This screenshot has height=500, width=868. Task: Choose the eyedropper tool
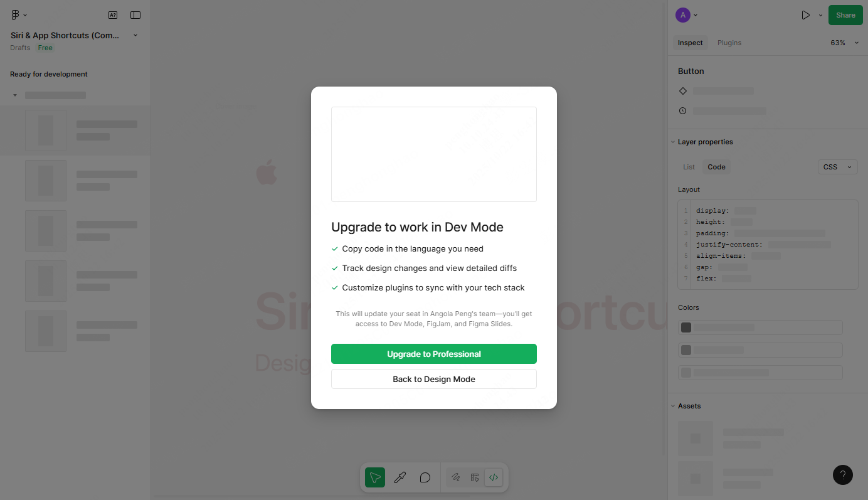400,478
